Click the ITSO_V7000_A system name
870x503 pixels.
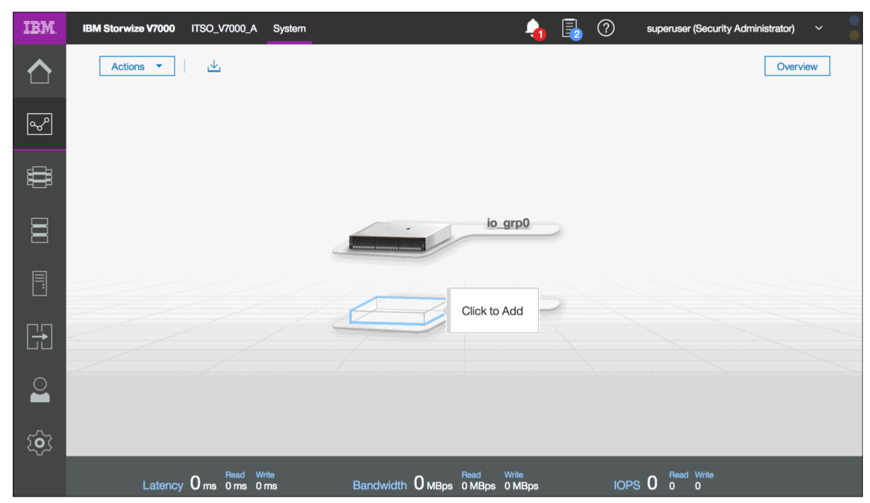224,28
